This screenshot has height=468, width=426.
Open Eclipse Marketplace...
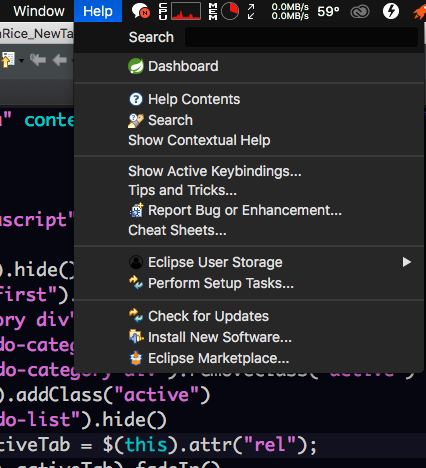pyautogui.click(x=249, y=358)
